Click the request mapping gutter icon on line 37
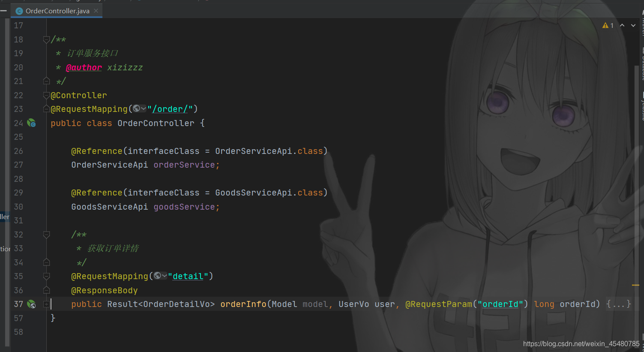 click(x=31, y=304)
